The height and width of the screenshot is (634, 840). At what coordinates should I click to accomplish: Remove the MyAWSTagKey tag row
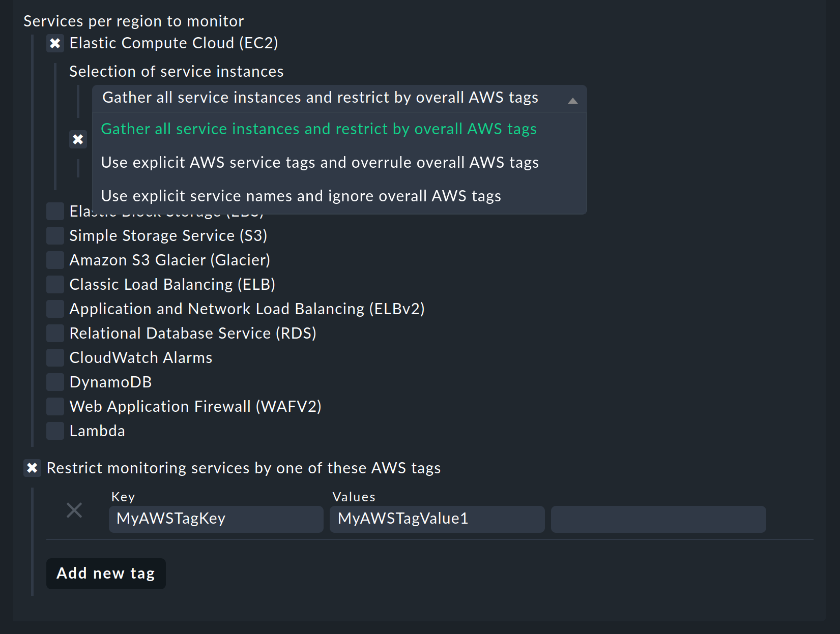pos(74,510)
